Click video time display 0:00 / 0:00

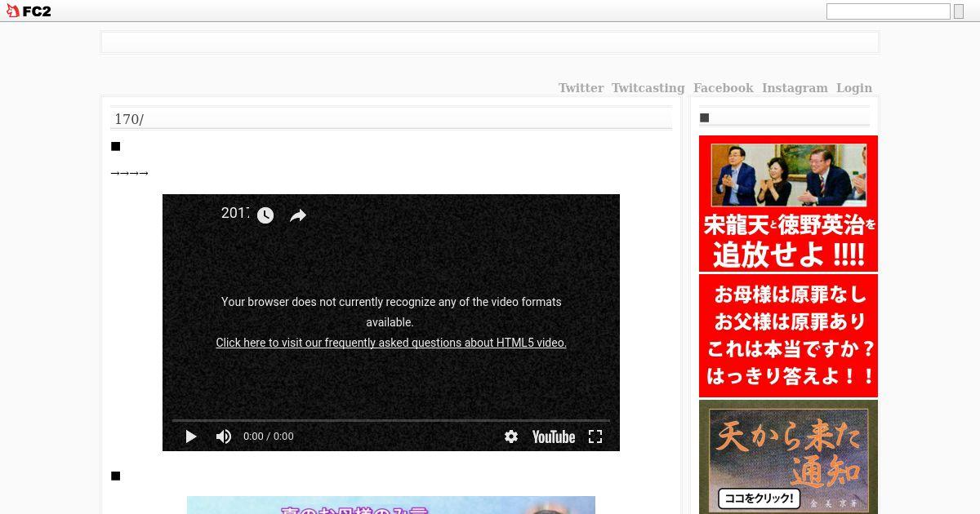pyautogui.click(x=269, y=436)
